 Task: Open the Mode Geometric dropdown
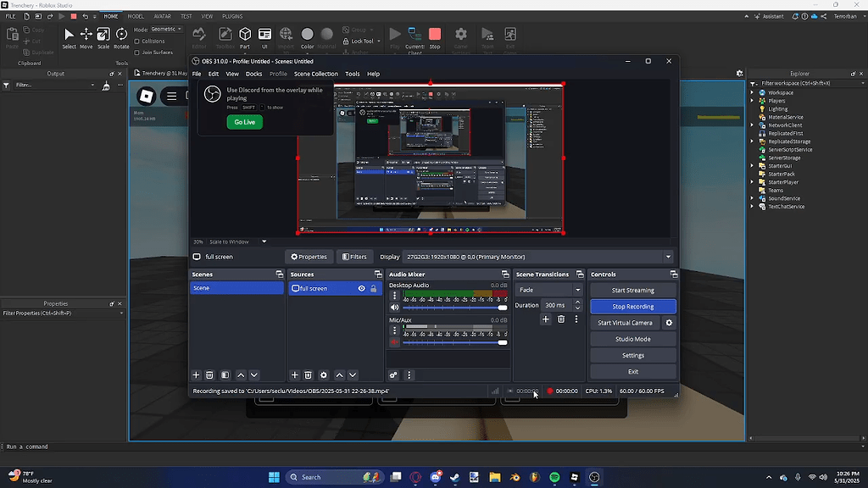tap(166, 30)
